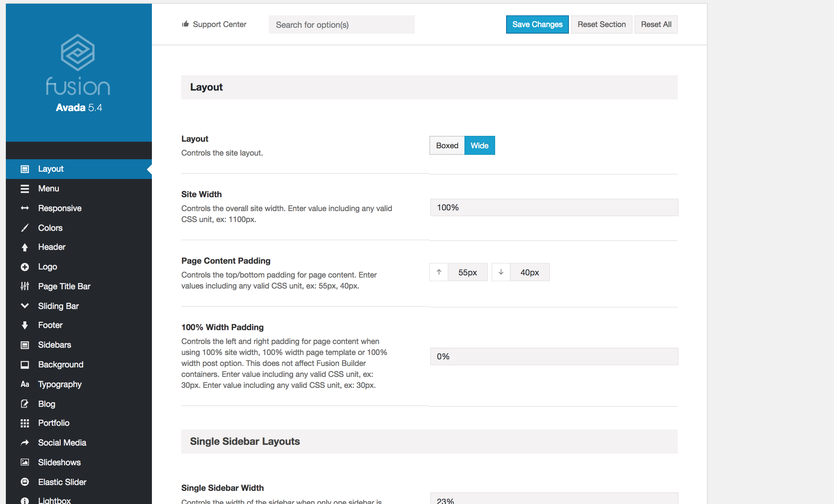Expand the Sliding Bar section chevron
This screenshot has height=504, width=834.
(x=24, y=306)
